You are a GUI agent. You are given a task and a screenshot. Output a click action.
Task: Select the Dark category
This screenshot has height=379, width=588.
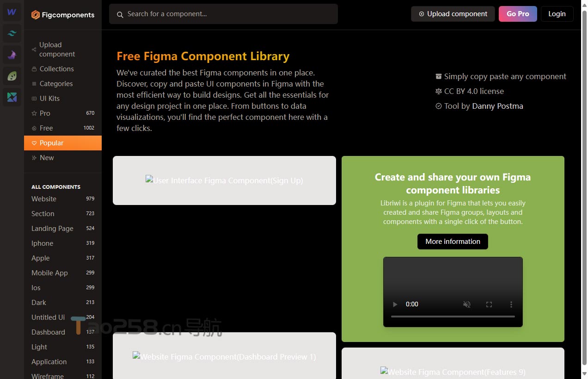63,303
